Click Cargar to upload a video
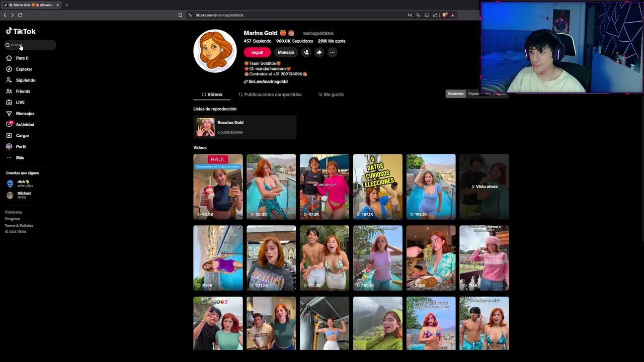 pyautogui.click(x=22, y=136)
